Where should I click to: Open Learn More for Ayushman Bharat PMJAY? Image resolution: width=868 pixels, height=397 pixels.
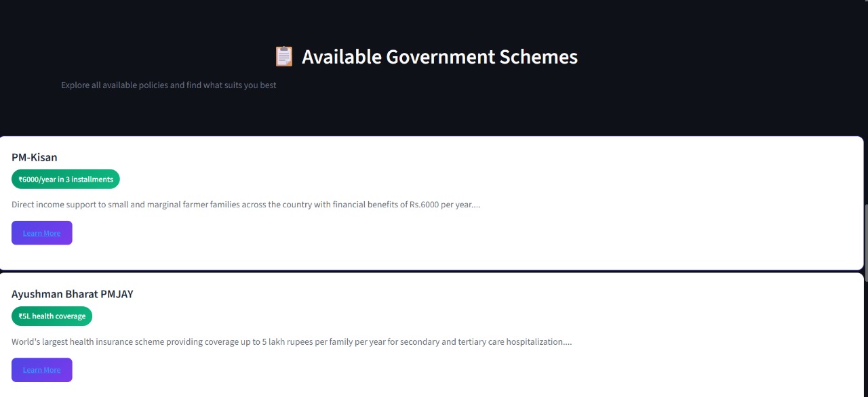[42, 370]
